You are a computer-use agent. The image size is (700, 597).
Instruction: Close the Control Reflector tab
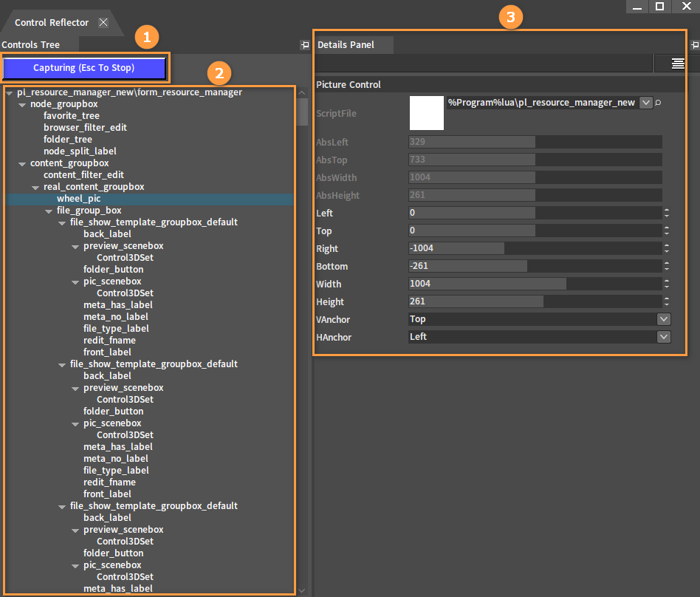tap(103, 22)
